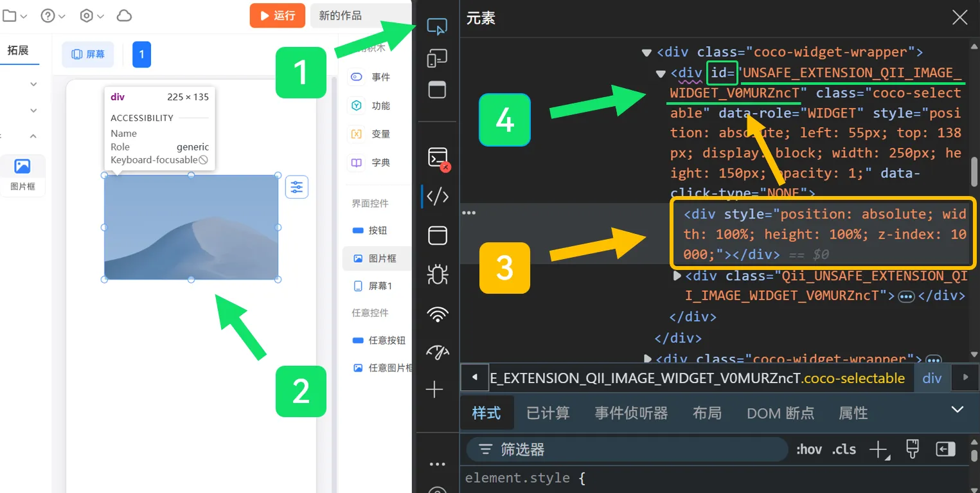Toggle computed styles sidebar icon
Image resolution: width=980 pixels, height=493 pixels.
point(946,449)
